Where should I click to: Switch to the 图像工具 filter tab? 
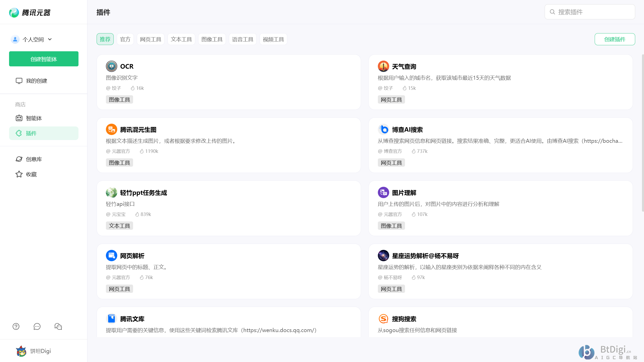click(212, 39)
